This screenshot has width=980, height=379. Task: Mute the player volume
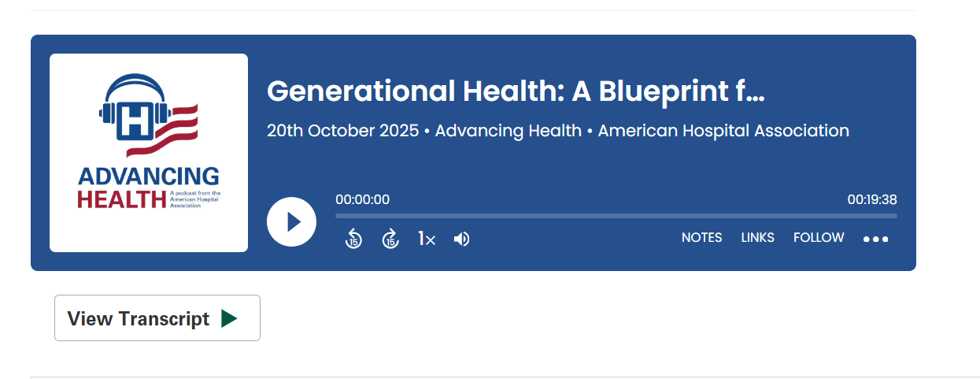[x=462, y=239]
